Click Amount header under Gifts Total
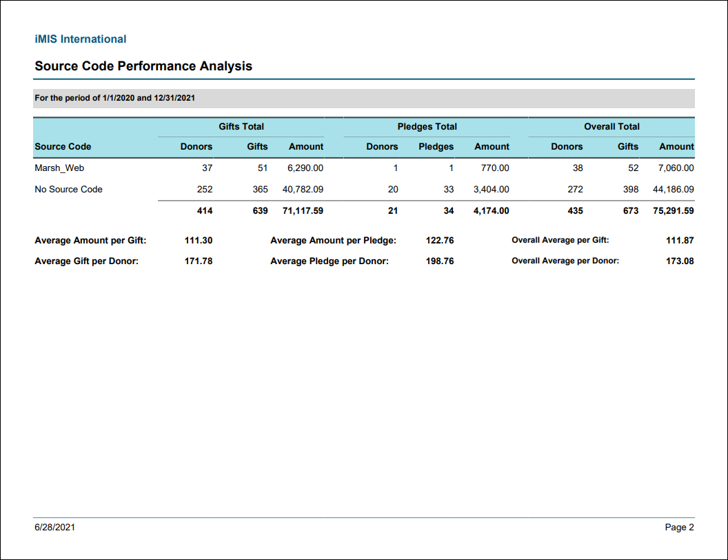The image size is (728, 560). coord(306,146)
